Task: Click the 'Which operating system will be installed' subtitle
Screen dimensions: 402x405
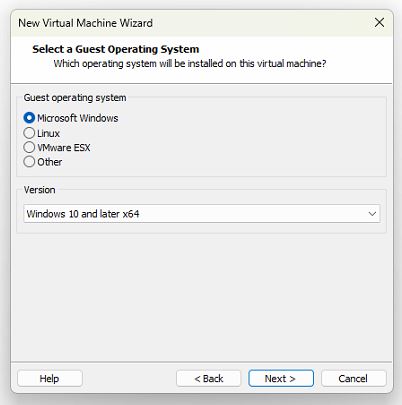Action: pos(190,63)
